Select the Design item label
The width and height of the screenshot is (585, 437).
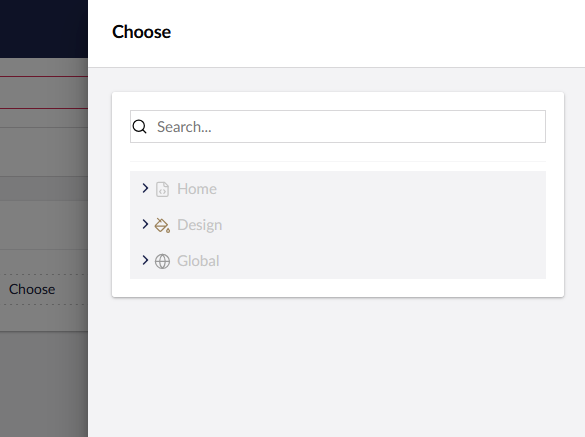click(200, 225)
